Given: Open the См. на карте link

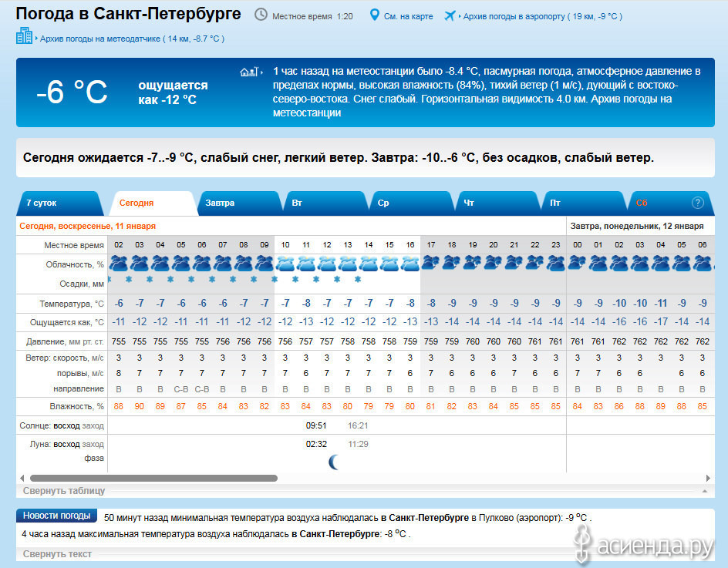Looking at the screenshot, I should [408, 16].
